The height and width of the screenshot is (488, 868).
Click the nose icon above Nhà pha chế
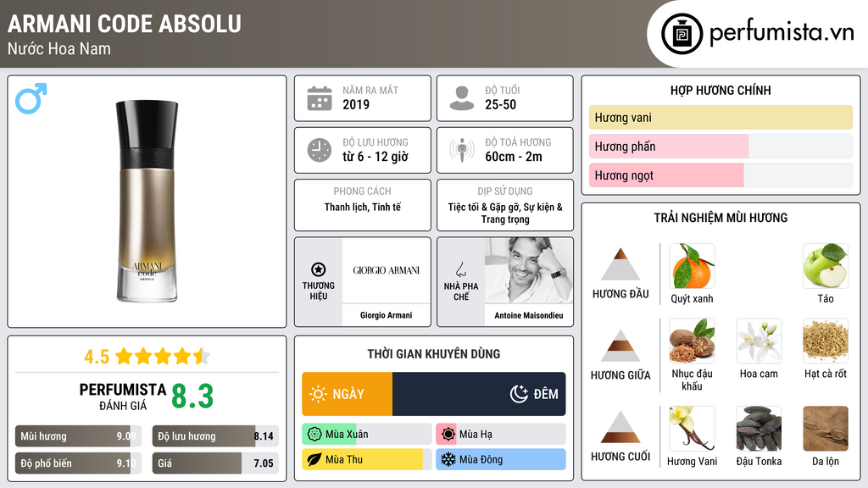[x=460, y=269]
